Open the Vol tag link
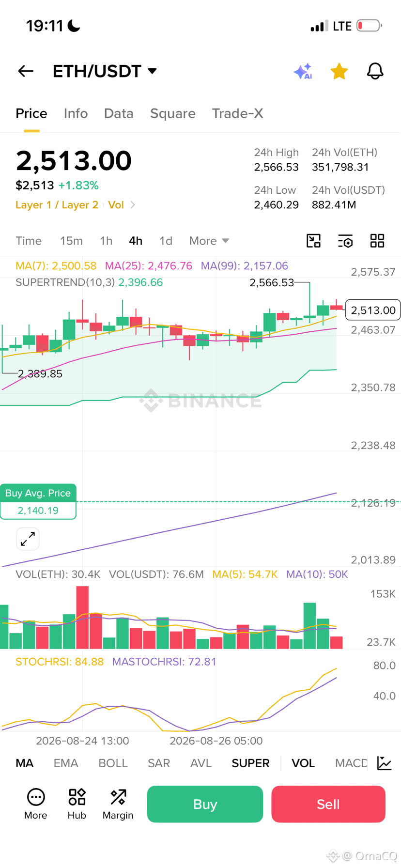 click(116, 205)
